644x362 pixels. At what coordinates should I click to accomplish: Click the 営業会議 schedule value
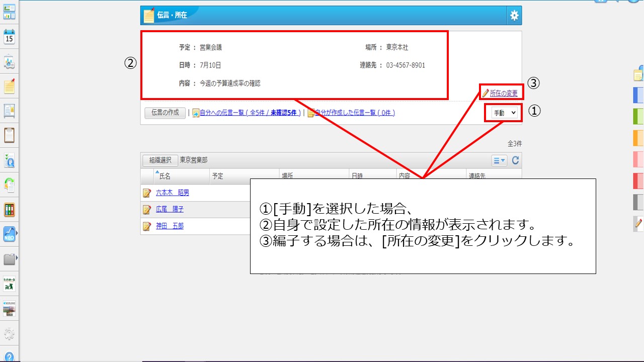pos(211,47)
